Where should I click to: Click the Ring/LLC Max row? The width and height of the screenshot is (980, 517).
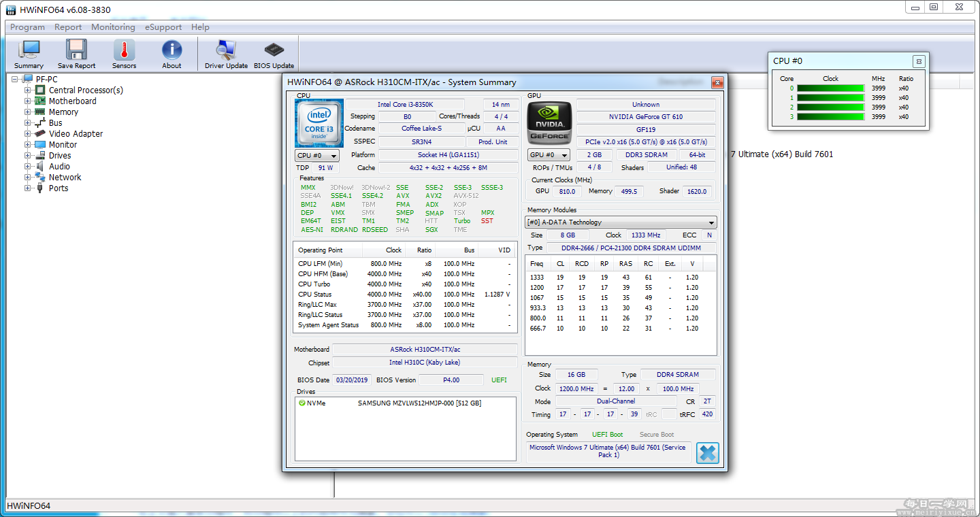pyautogui.click(x=404, y=305)
